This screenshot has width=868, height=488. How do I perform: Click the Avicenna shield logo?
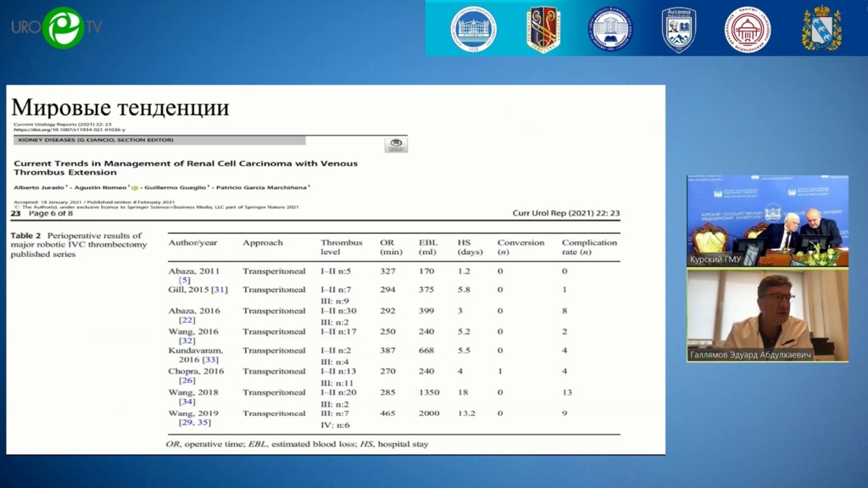pos(679,30)
